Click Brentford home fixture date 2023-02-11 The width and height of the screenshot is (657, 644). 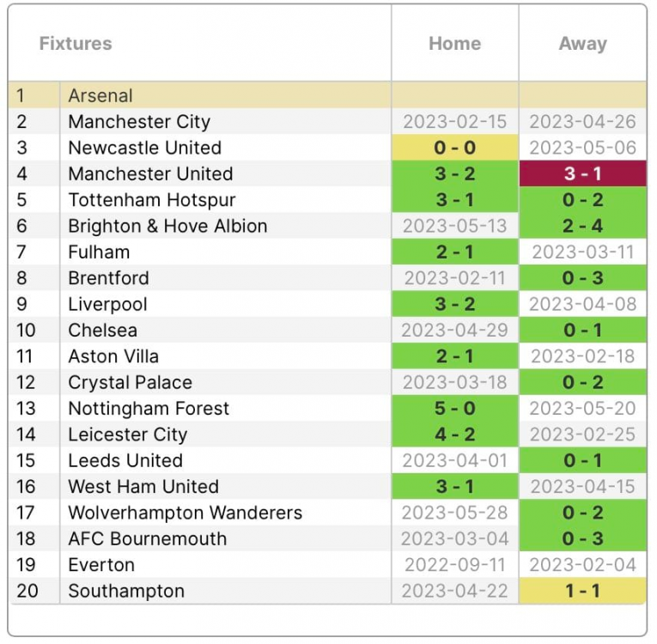tap(454, 278)
